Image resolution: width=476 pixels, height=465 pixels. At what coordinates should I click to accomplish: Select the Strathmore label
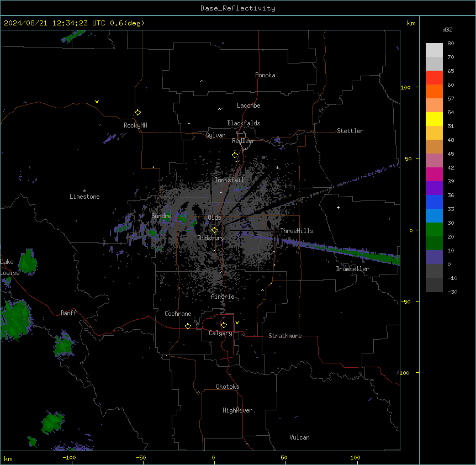coord(285,336)
